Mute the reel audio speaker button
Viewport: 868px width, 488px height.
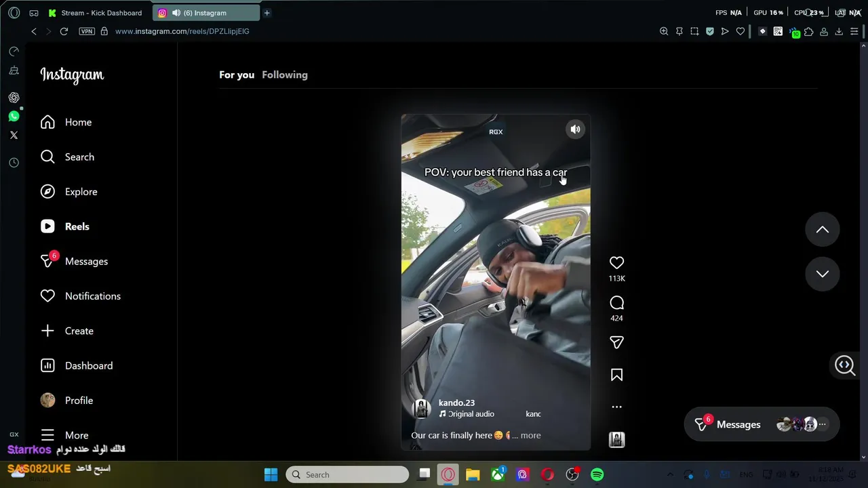[x=575, y=129]
